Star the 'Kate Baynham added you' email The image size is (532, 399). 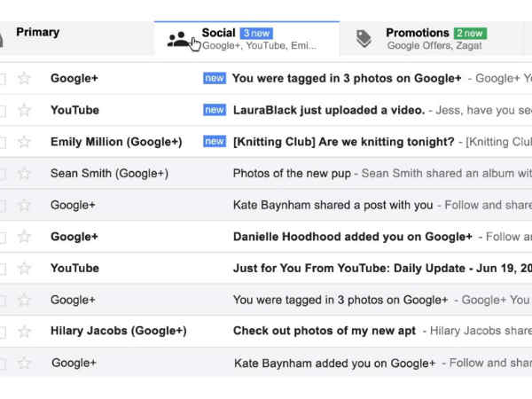pos(24,363)
